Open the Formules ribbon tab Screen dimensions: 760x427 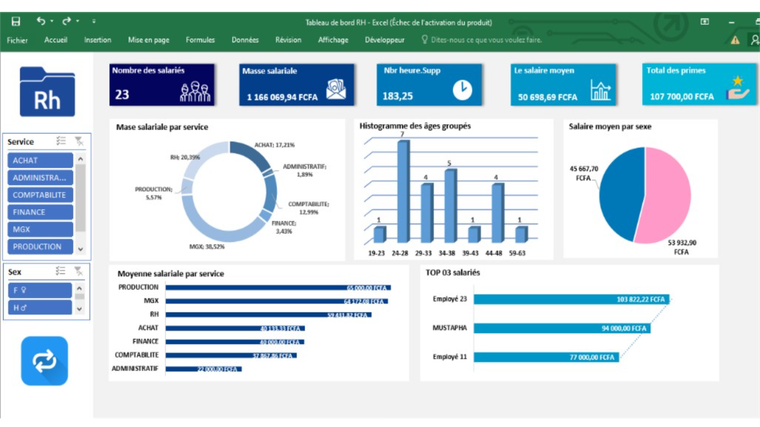click(x=200, y=40)
